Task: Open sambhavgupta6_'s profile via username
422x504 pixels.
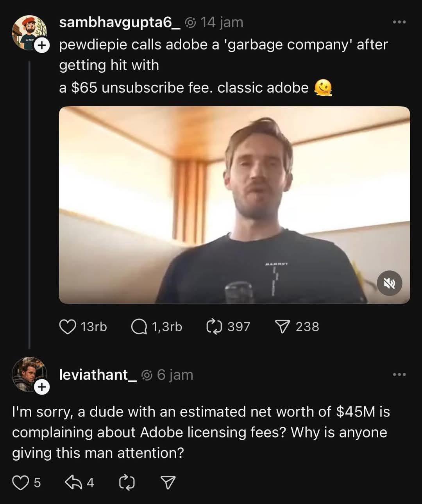Action: point(119,22)
